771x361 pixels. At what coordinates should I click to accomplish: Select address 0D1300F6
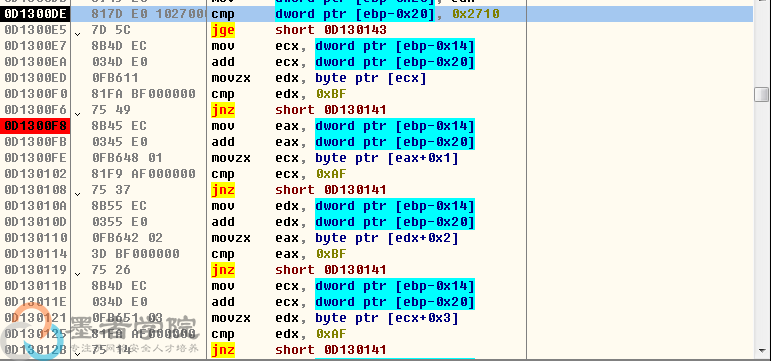pos(35,110)
